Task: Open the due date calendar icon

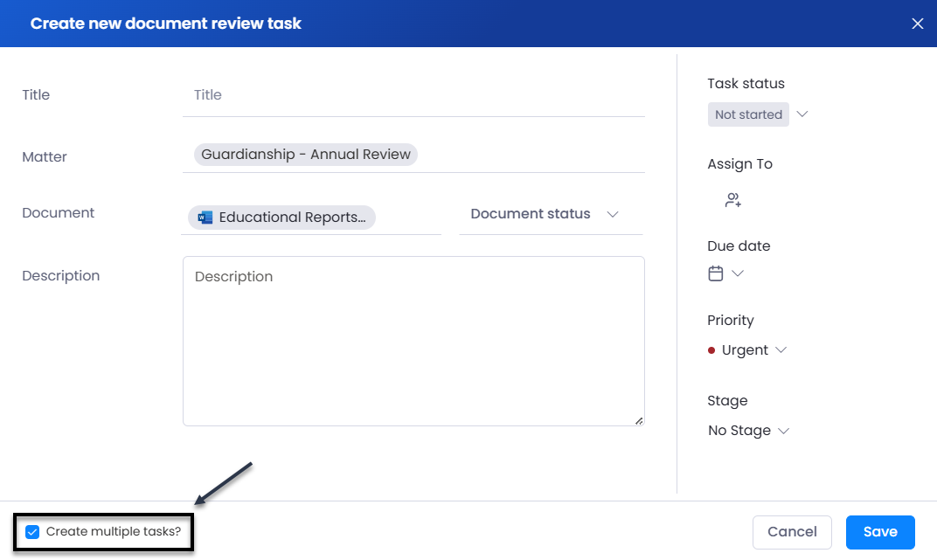Action: coord(715,273)
